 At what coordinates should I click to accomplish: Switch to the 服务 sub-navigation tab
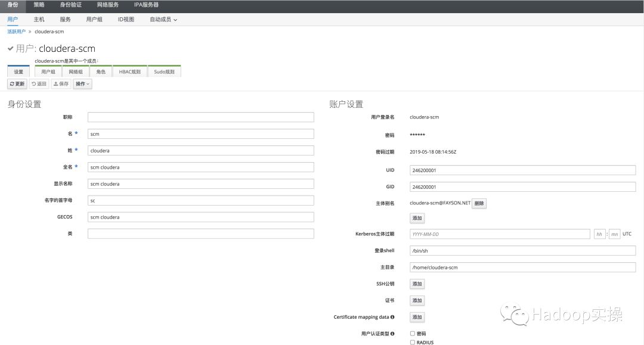tap(66, 19)
